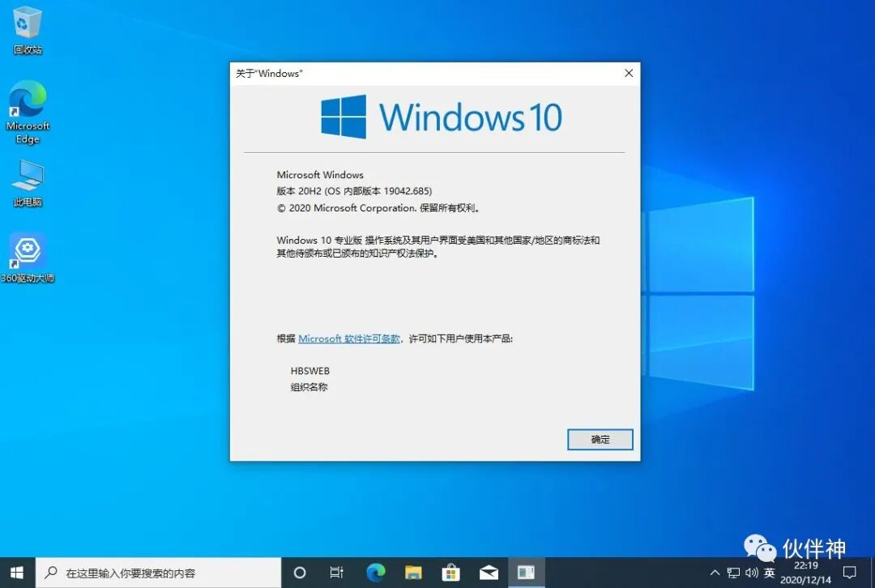Open the Windows Start menu
This screenshot has height=588, width=875.
pos(17,573)
